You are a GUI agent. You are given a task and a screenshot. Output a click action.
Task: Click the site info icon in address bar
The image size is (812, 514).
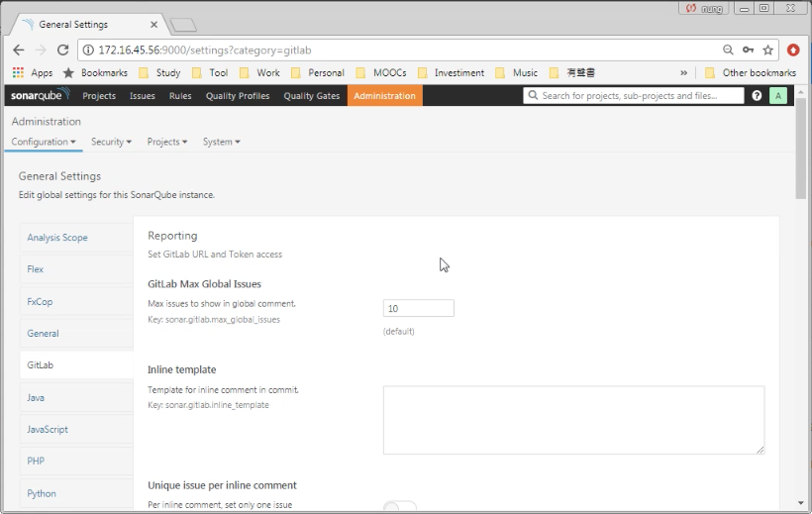[88, 51]
